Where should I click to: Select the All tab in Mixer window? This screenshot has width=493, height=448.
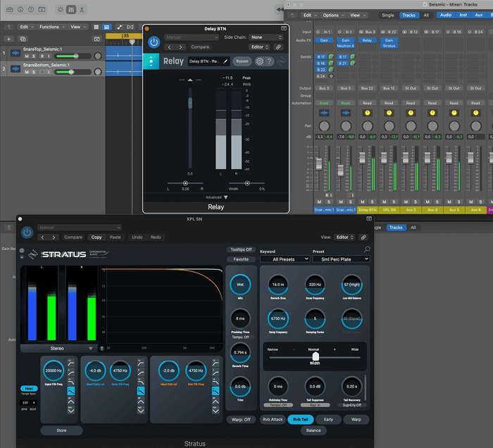426,15
